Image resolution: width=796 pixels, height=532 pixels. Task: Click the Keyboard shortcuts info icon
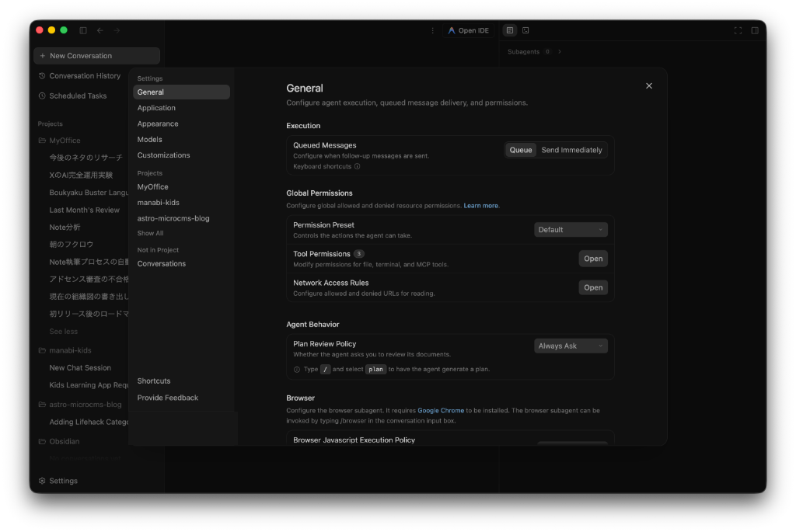click(x=358, y=166)
